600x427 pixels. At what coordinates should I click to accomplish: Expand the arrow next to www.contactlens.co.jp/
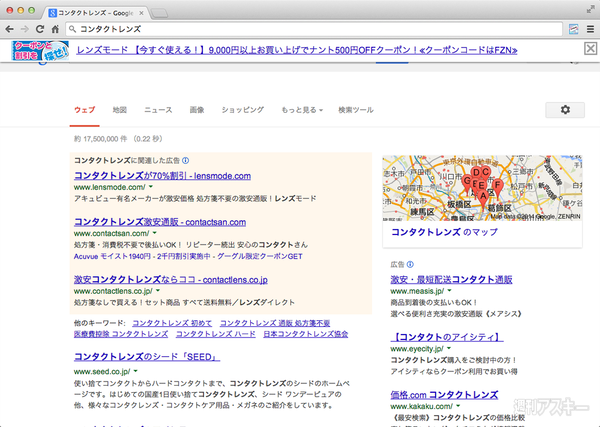[158, 291]
